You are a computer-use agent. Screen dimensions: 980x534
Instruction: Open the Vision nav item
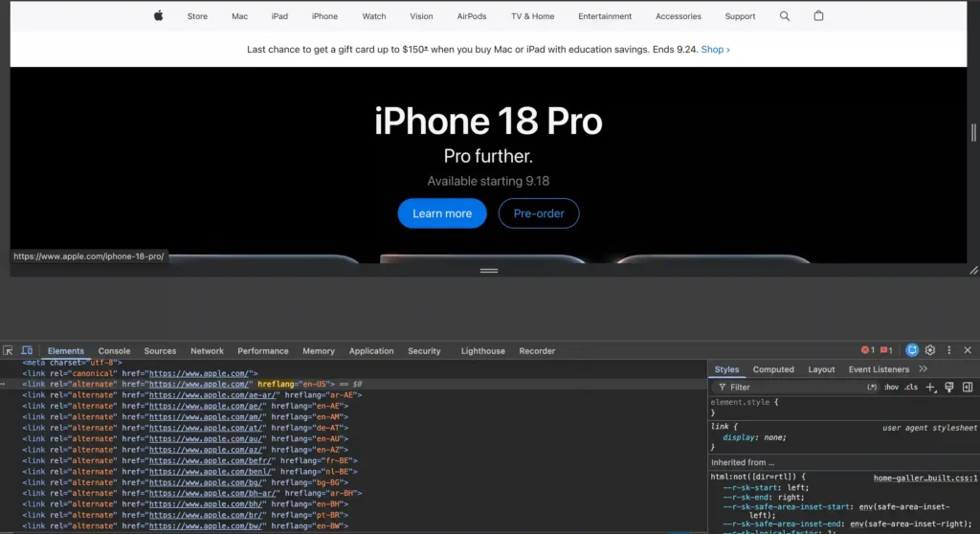421,16
